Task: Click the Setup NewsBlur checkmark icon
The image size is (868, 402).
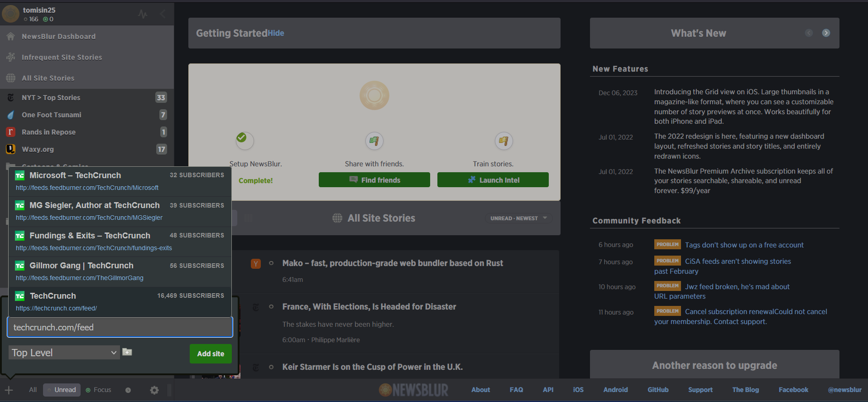Action: coord(245,140)
